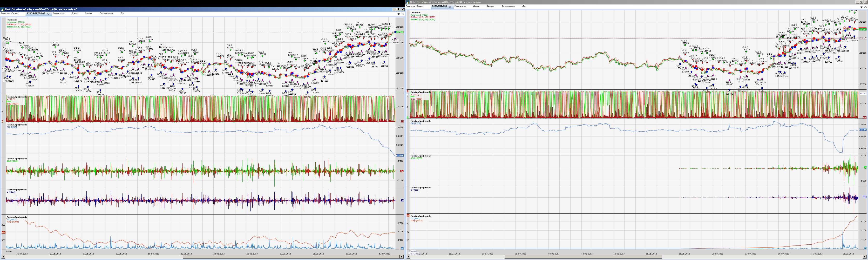Click right chart horizontal scrollbar thumb
868x260 pixels.
pos(583,257)
